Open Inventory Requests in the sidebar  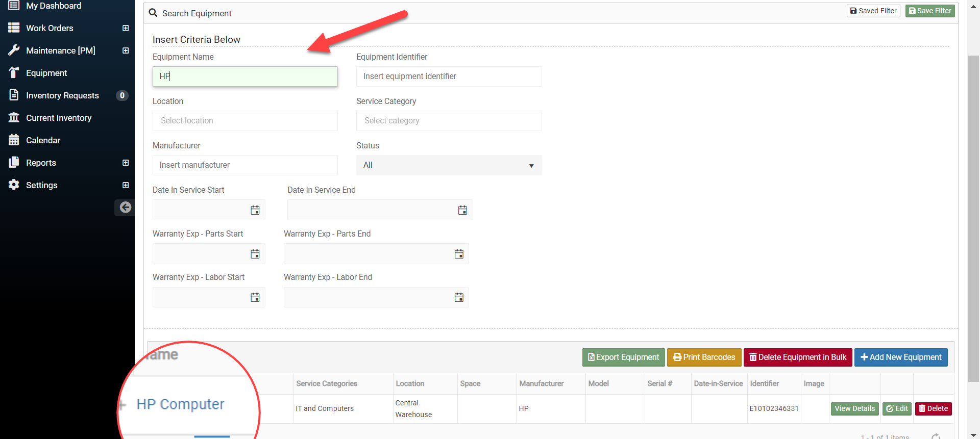click(62, 95)
